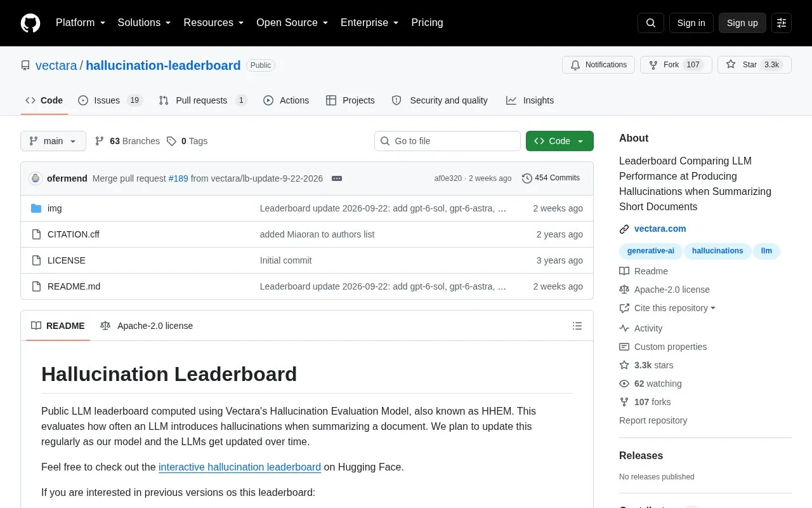812x508 pixels.
Task: Click the Sign in button
Action: pyautogui.click(x=691, y=23)
